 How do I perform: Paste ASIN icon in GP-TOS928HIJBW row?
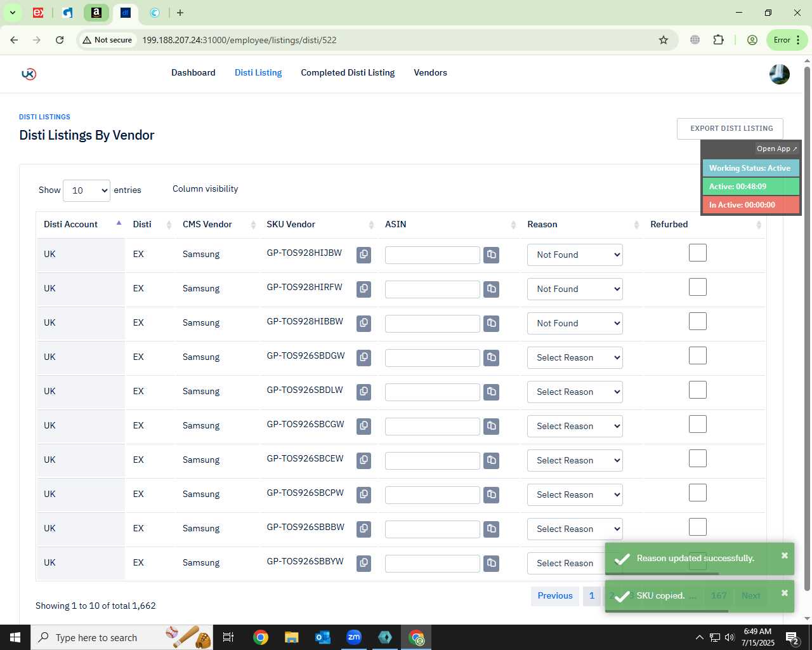(491, 255)
